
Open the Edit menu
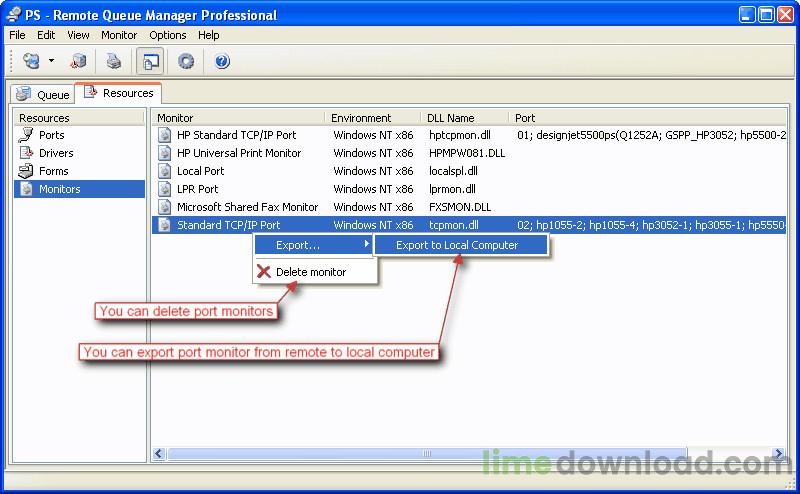click(x=46, y=35)
